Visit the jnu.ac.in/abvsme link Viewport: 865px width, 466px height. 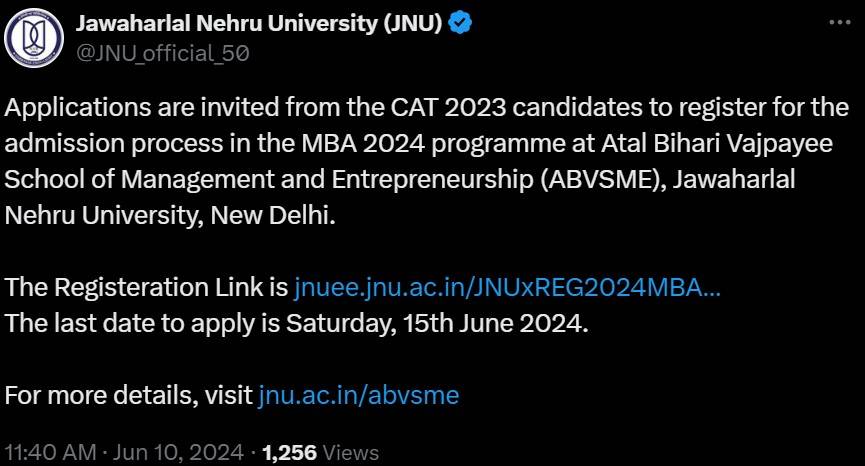click(x=358, y=394)
